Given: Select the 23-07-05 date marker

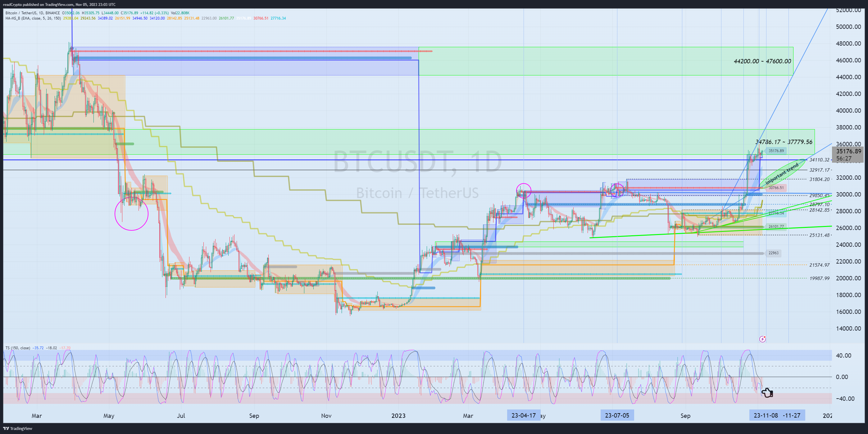Looking at the screenshot, I should point(617,415).
